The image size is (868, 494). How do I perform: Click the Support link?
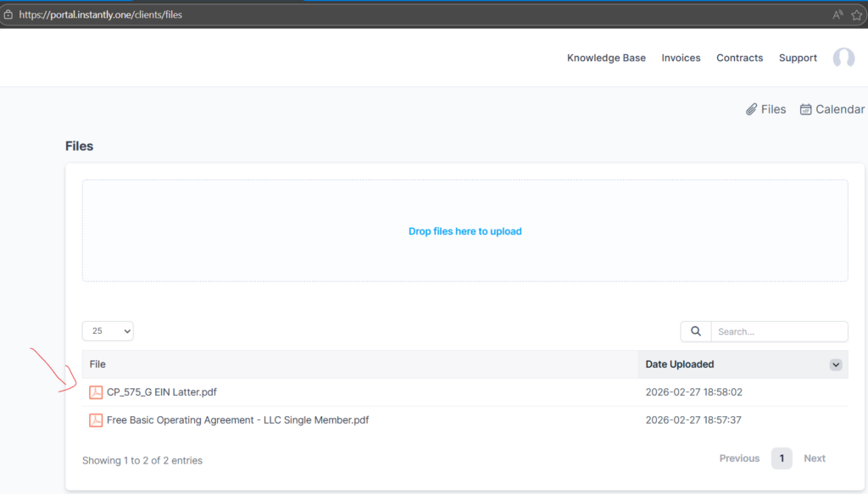coord(798,58)
